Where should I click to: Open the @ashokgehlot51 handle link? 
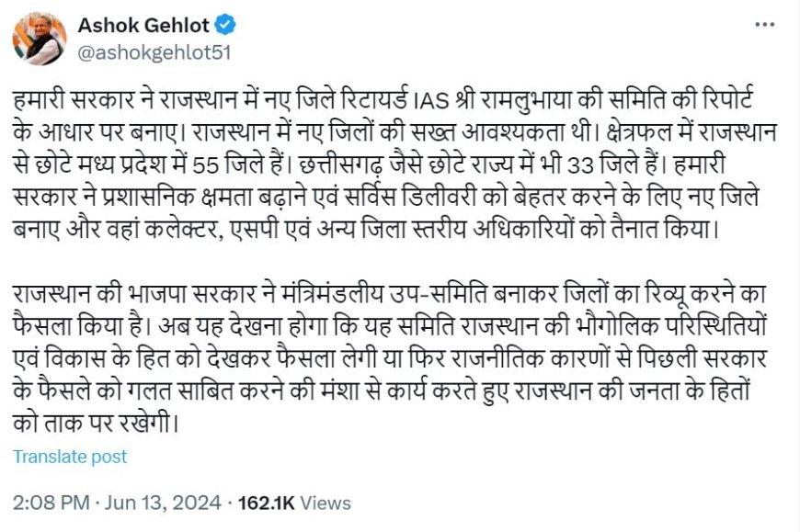pyautogui.click(x=154, y=52)
